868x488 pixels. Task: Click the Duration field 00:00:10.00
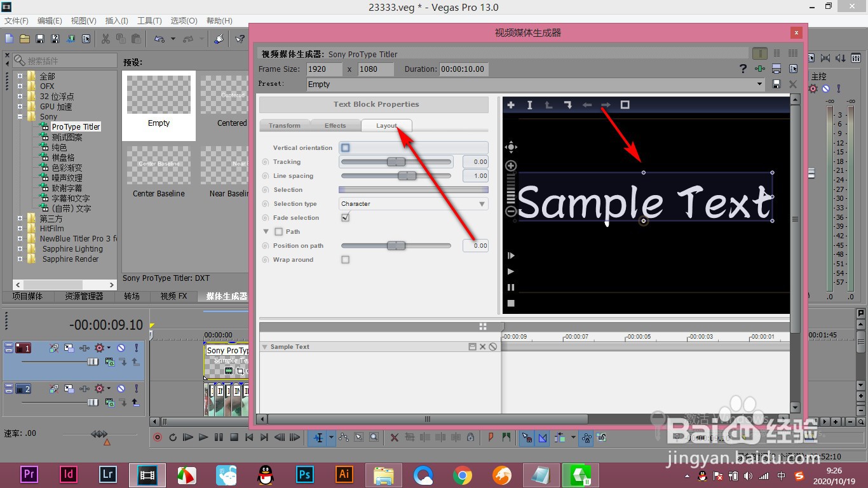464,69
